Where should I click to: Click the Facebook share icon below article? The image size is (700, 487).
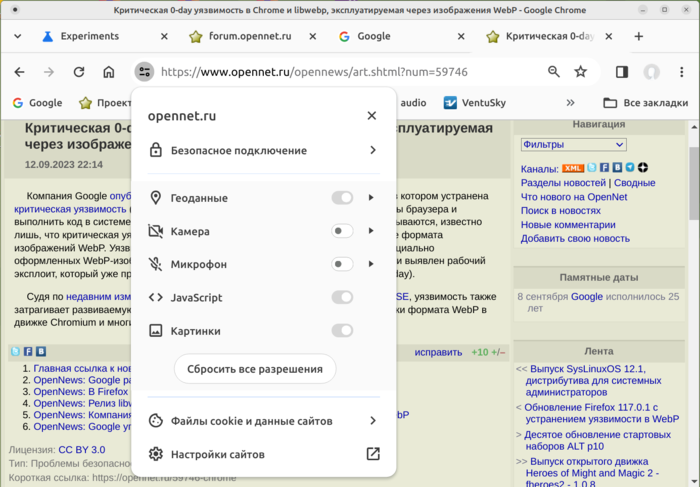point(28,351)
